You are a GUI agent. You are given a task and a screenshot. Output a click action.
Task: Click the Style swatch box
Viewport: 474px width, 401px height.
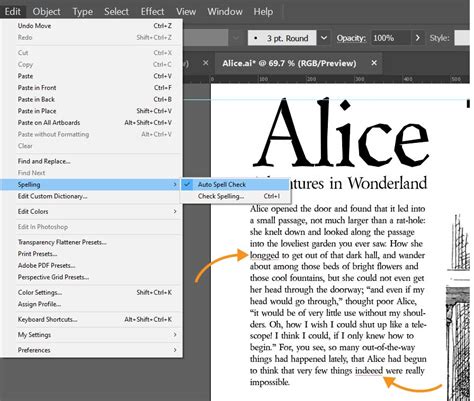[x=463, y=38]
